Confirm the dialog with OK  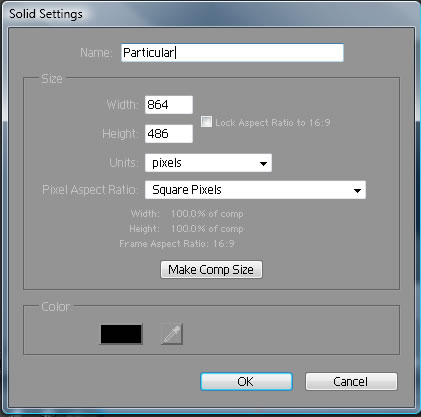point(246,382)
